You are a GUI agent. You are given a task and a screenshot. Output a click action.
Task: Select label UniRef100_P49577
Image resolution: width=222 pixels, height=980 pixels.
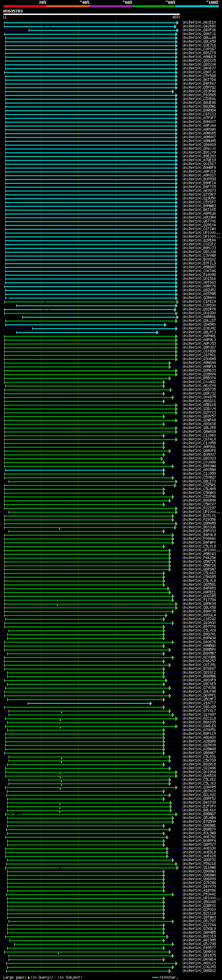(199, 948)
